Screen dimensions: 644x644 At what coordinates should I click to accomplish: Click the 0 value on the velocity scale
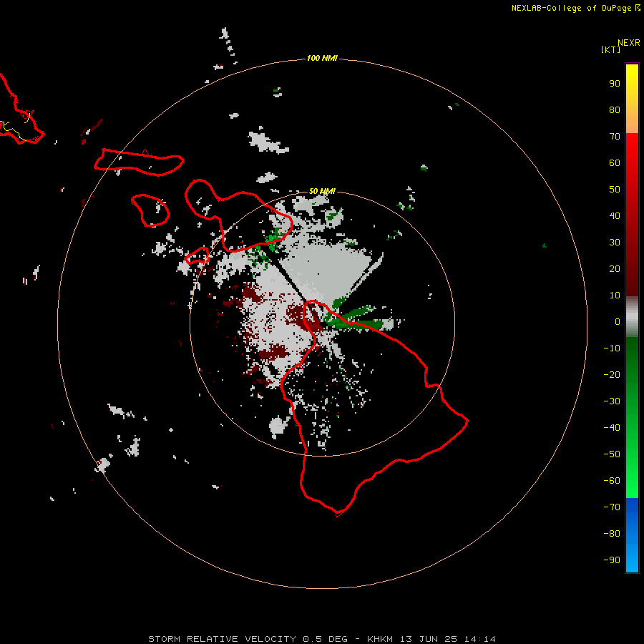tap(618, 321)
